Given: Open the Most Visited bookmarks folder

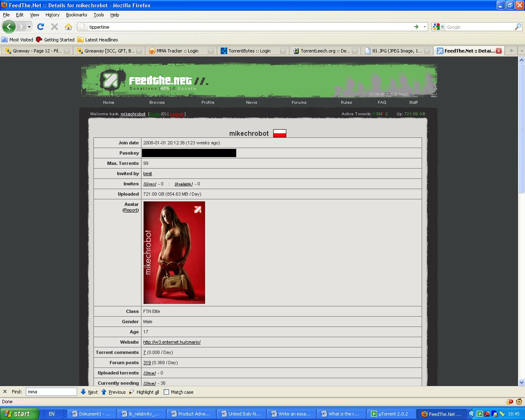Looking at the screenshot, I should tap(17, 39).
